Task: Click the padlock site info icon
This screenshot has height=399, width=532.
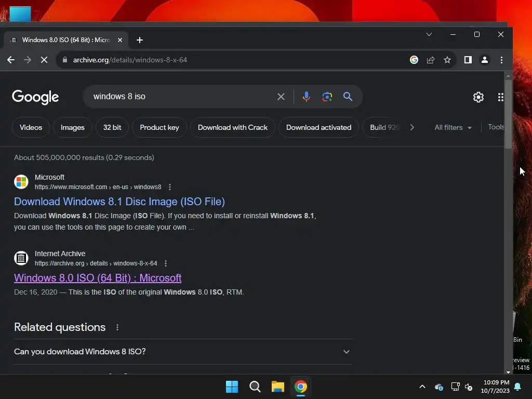Action: 65,60
